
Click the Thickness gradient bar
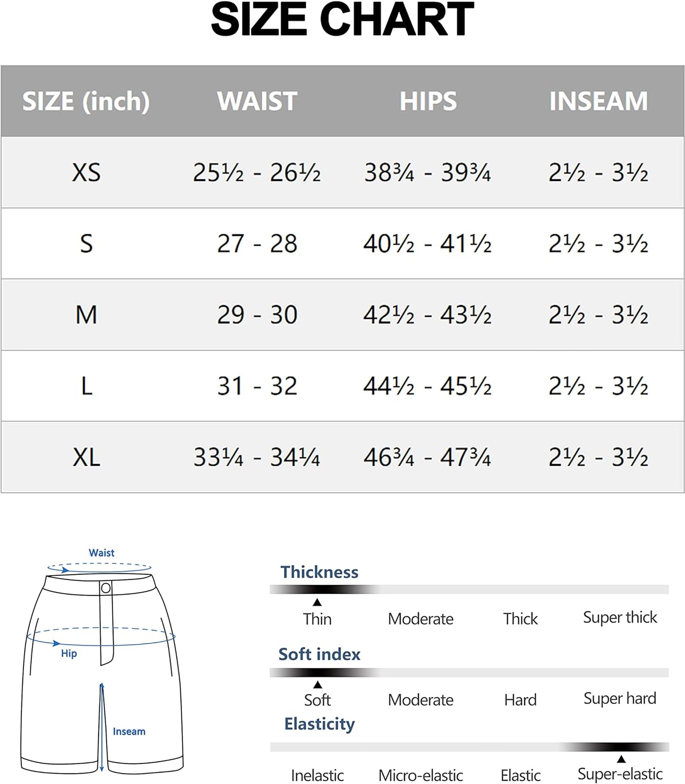(469, 589)
